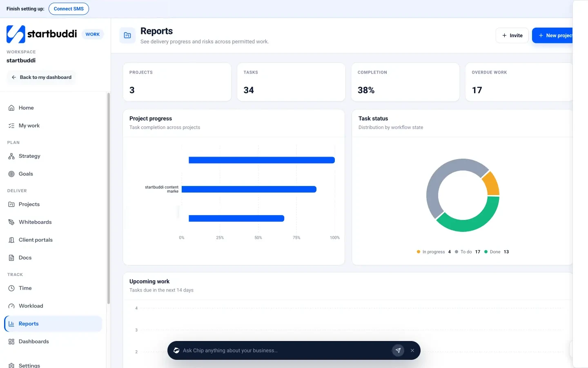Click the To do legend entry
Screen dimensions: 588x368
point(468,252)
